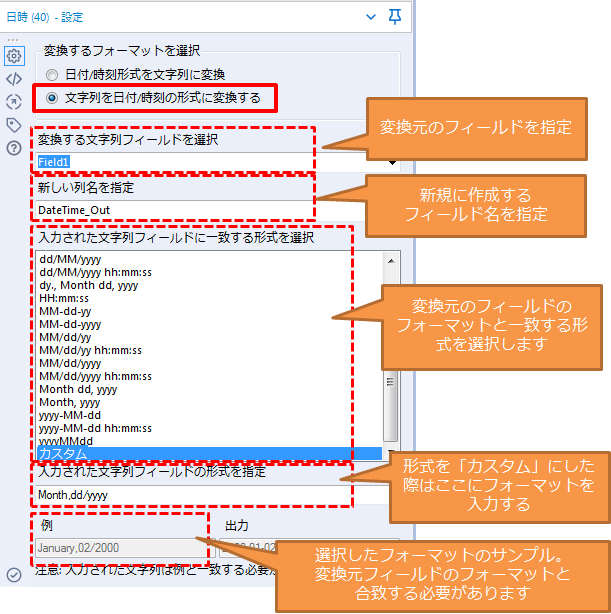Select 日付/時刻形式を文字列に変換 radio button
The height and width of the screenshot is (614, 611).
52,75
